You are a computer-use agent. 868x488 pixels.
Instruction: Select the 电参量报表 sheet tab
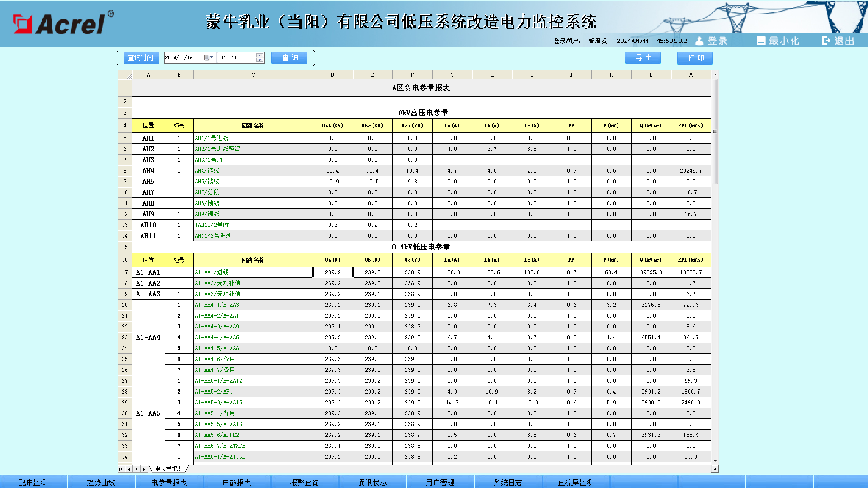pos(169,469)
